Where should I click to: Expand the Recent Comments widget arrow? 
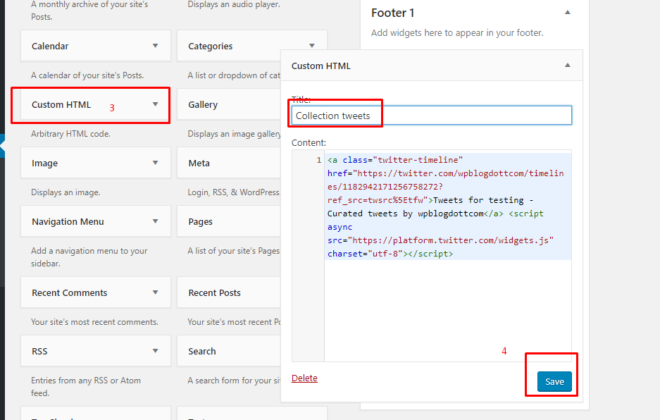point(155,292)
